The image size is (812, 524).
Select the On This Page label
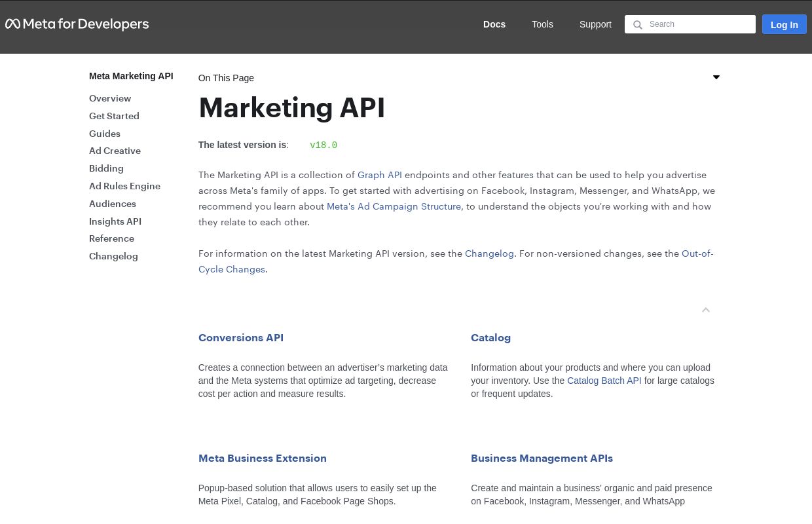click(226, 78)
